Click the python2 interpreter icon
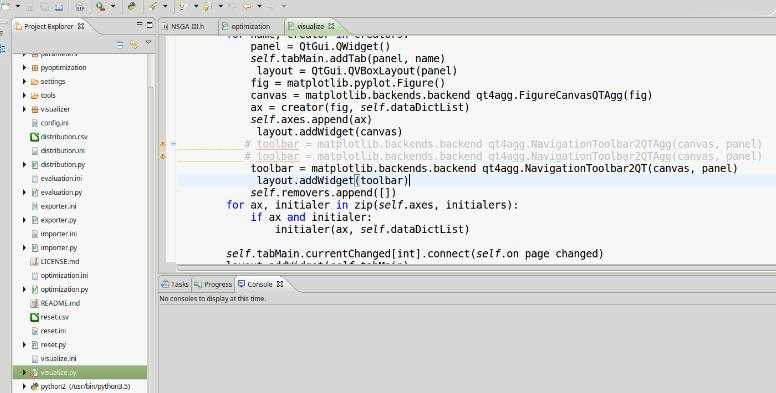Image resolution: width=776 pixels, height=393 pixels. 35,386
